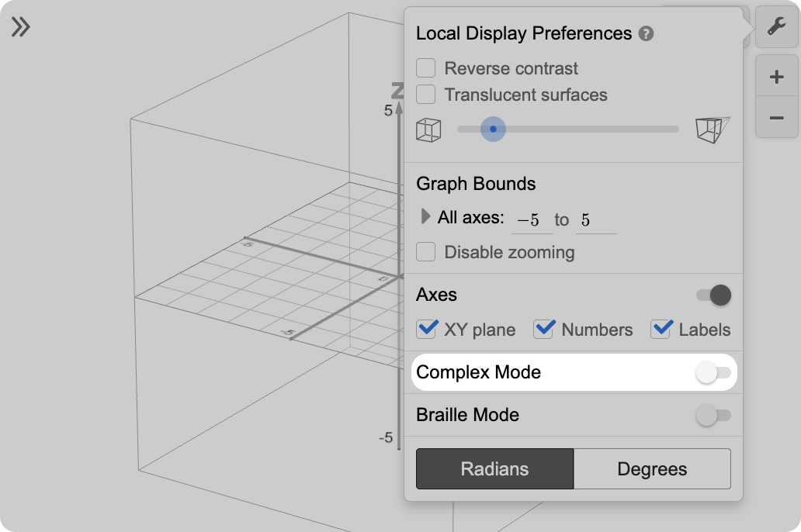Open the expression list with double chevron
The height and width of the screenshot is (532, 801).
[x=21, y=28]
